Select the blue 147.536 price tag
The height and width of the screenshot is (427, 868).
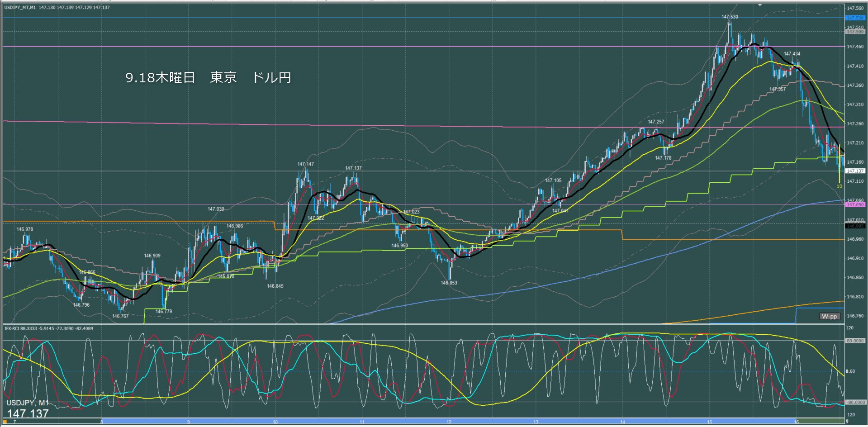tap(854, 18)
